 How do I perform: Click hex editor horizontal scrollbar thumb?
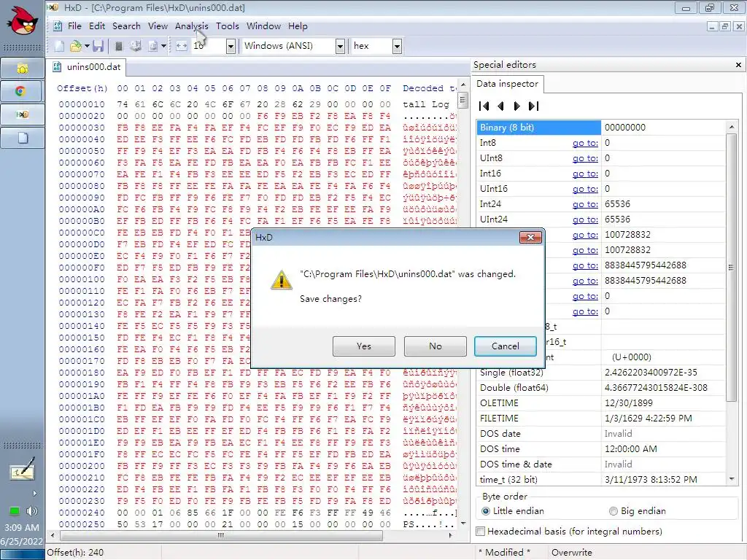(x=221, y=535)
